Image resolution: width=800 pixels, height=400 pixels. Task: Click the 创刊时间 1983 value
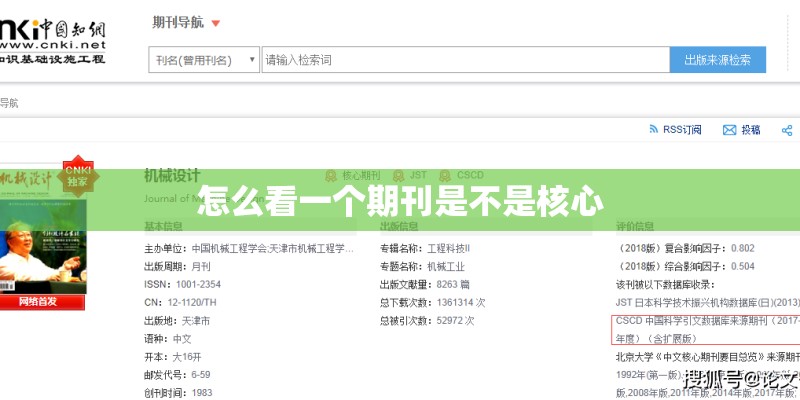point(202,393)
